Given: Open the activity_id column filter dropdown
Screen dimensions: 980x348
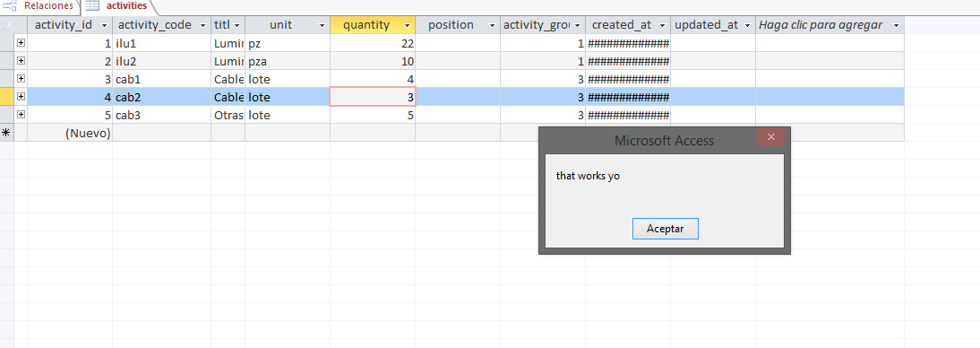Looking at the screenshot, I should click(x=105, y=26).
